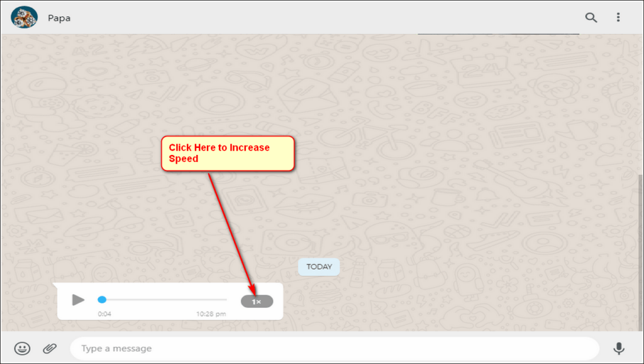Image resolution: width=644 pixels, height=364 pixels.
Task: Click the 10:28 pm message timestamp
Action: coord(211,314)
